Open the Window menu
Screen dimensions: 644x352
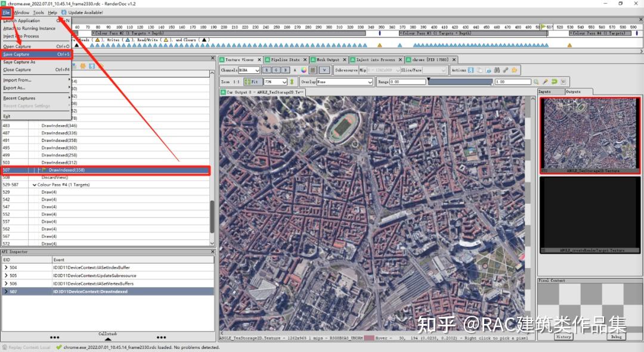click(x=21, y=13)
